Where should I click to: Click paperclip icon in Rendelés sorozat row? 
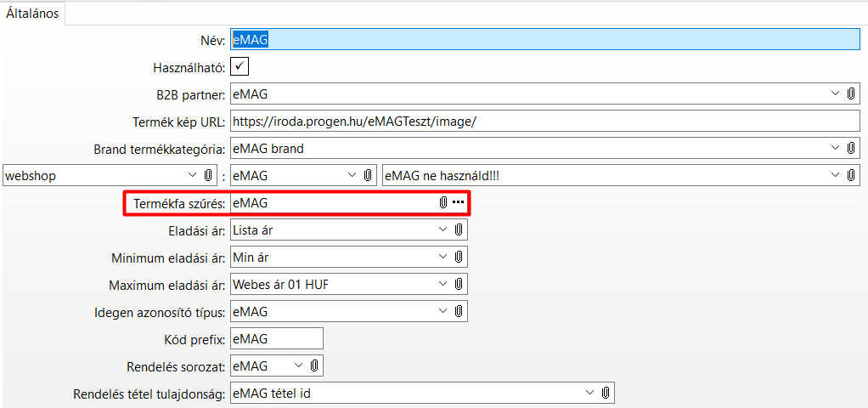click(x=314, y=365)
